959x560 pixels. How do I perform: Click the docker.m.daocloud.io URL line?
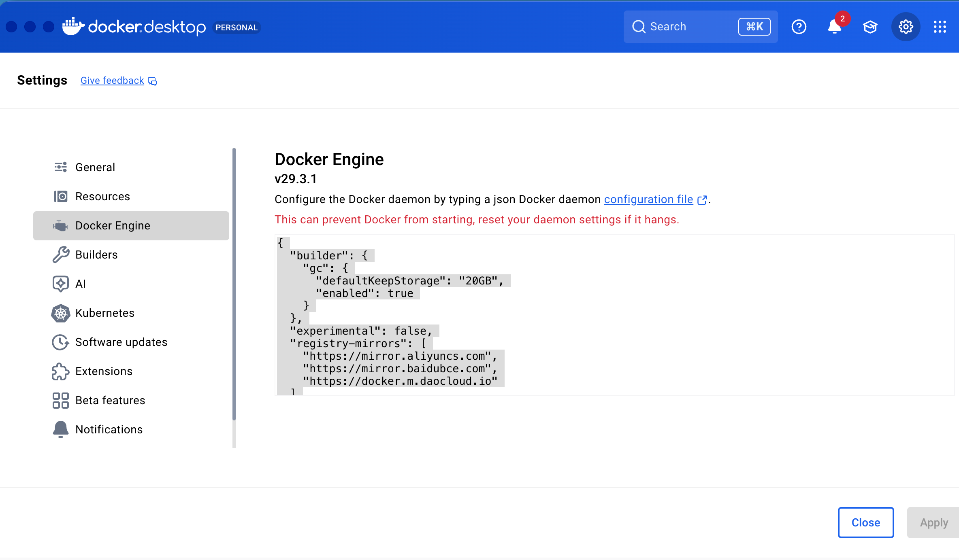pos(400,381)
